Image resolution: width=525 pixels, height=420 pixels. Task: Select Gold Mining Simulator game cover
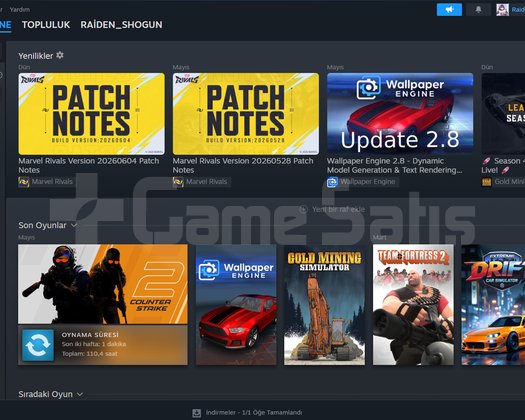click(324, 304)
